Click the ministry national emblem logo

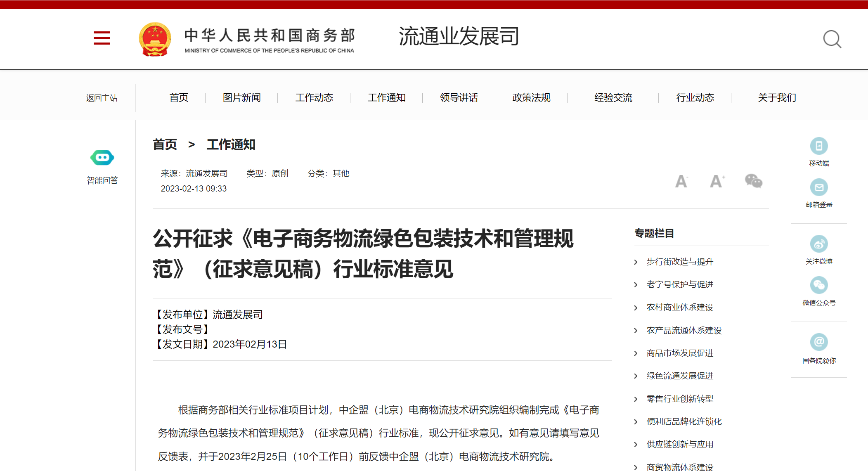pos(154,39)
